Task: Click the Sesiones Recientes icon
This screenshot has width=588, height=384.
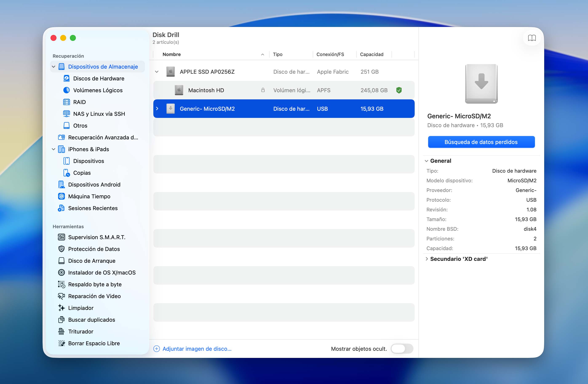Action: pyautogui.click(x=61, y=208)
